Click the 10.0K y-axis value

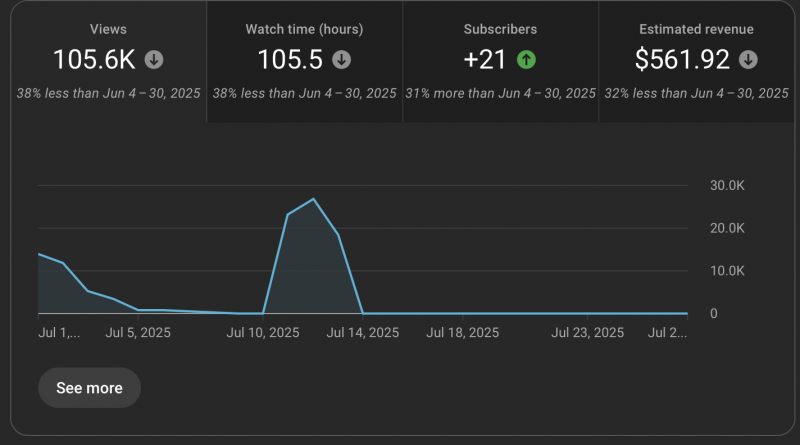point(727,271)
